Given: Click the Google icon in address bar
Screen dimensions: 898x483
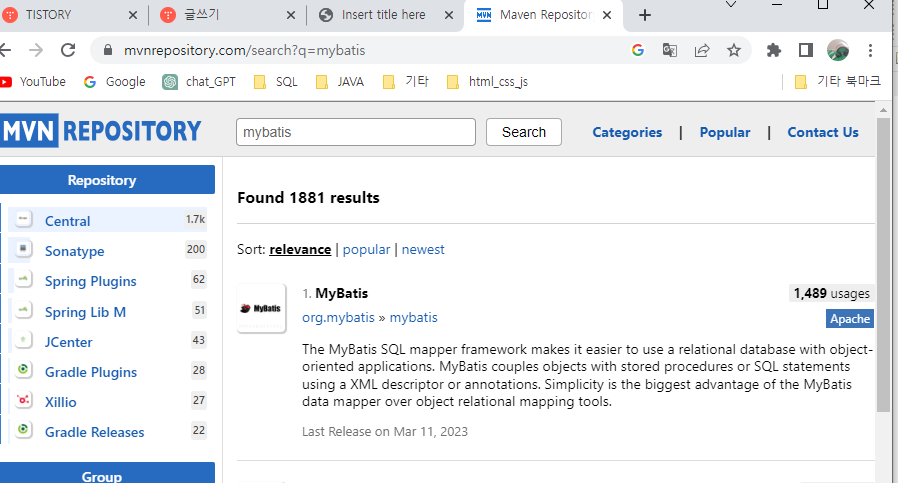Looking at the screenshot, I should (x=638, y=50).
